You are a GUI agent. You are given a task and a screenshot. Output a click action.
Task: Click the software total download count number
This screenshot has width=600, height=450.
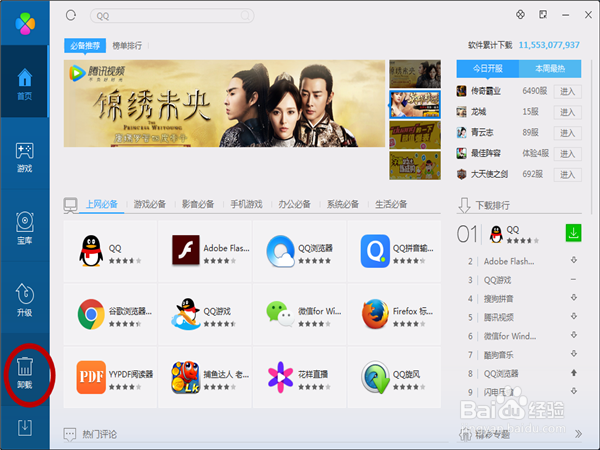(549, 45)
